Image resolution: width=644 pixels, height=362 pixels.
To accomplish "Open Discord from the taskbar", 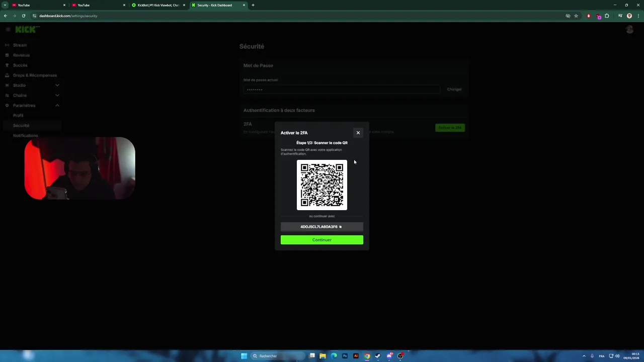I will pyautogui.click(x=389, y=356).
